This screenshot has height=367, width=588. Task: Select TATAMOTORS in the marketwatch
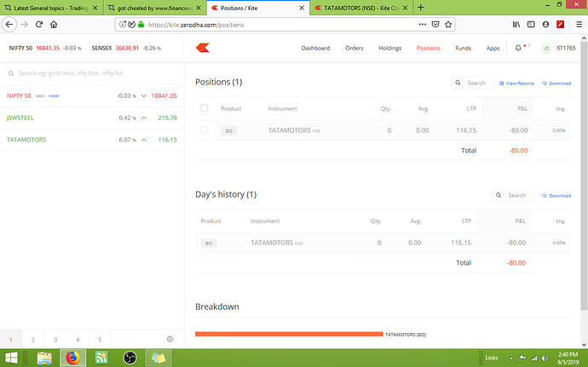point(92,140)
